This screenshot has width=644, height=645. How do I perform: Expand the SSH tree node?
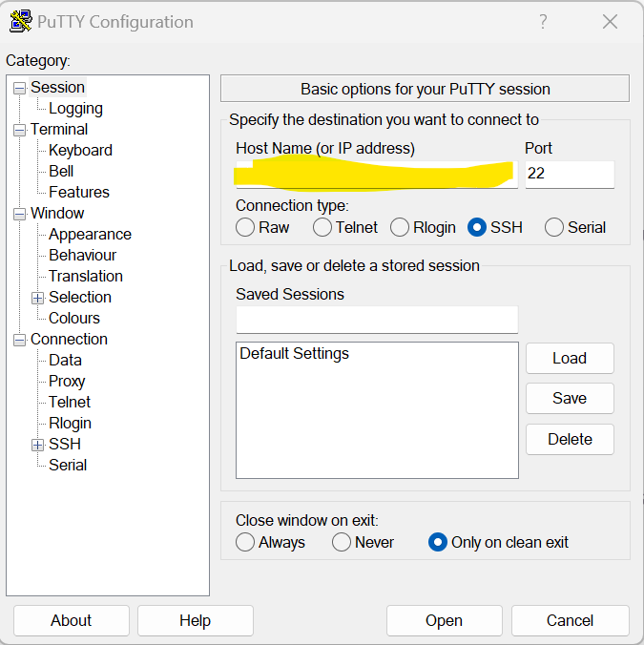[x=37, y=445]
